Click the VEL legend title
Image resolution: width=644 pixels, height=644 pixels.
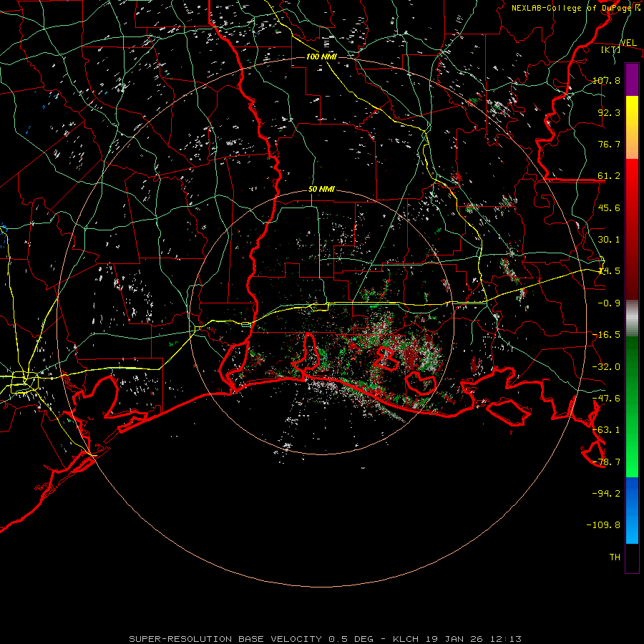[628, 43]
